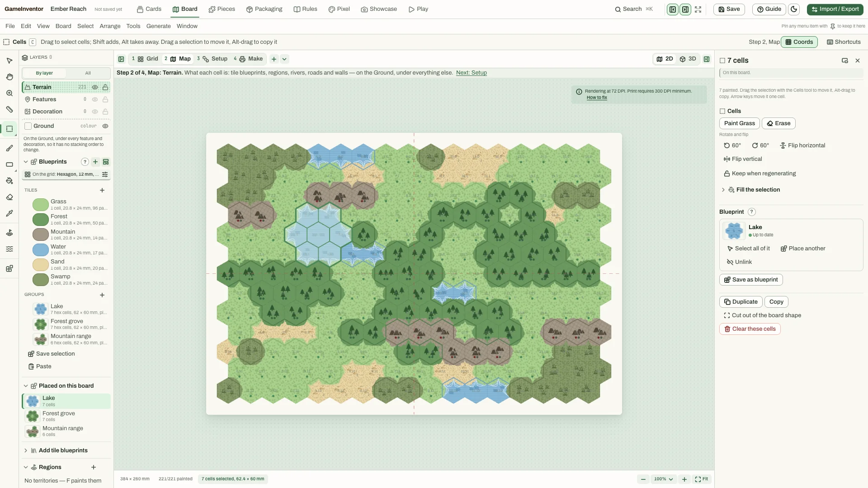
Task: Switch view to 3D mode
Action: [x=688, y=59]
